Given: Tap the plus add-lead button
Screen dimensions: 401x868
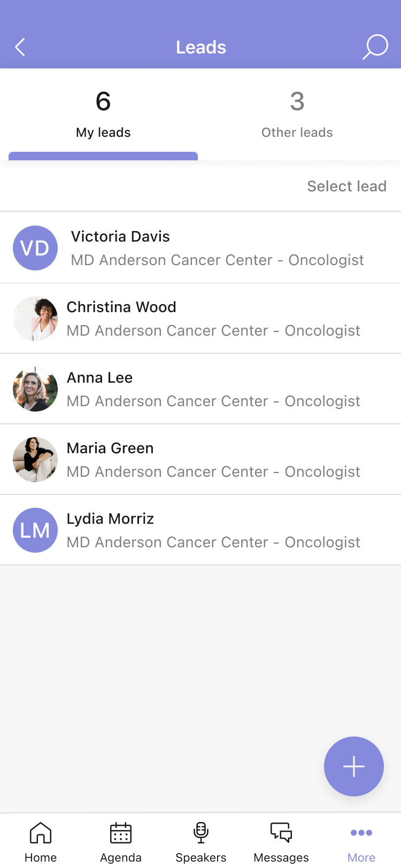Looking at the screenshot, I should [354, 766].
